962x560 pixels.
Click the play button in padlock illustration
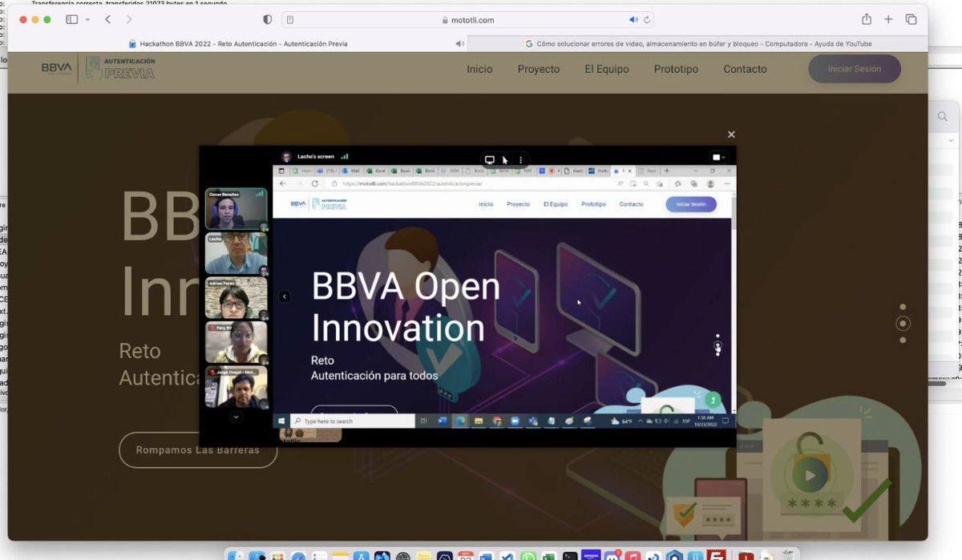tap(810, 476)
